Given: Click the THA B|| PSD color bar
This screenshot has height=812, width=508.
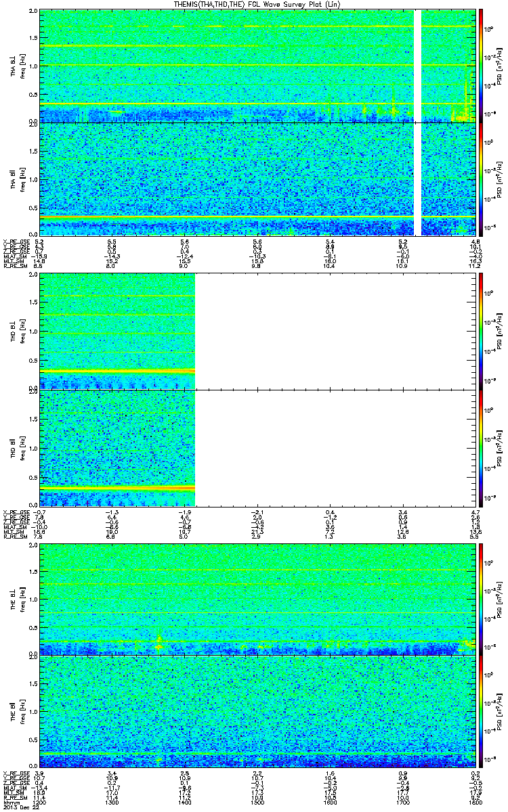Looking at the screenshot, I should click(x=481, y=179).
